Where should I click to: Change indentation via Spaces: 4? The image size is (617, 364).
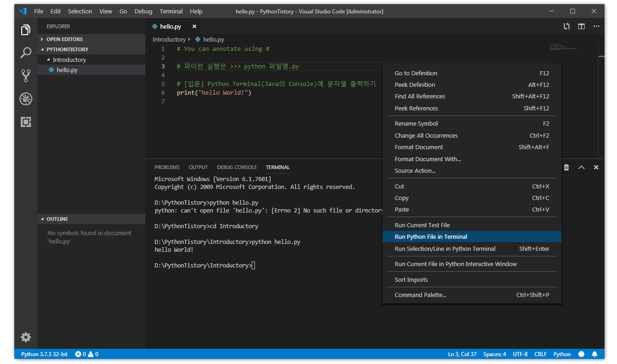click(495, 354)
